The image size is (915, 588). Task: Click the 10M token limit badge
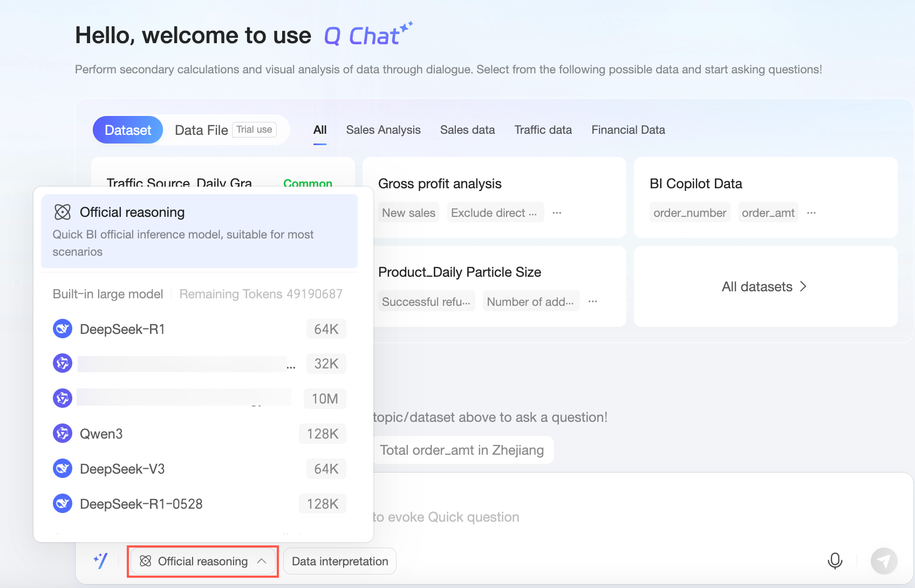point(325,399)
